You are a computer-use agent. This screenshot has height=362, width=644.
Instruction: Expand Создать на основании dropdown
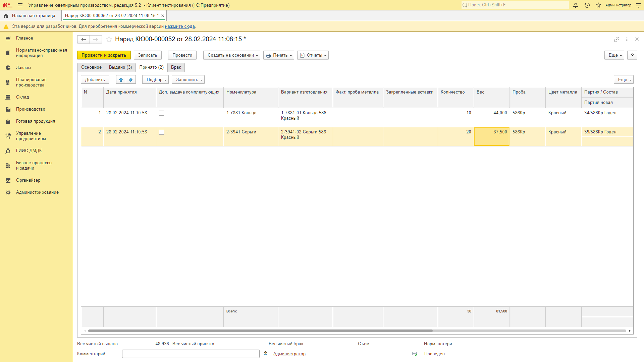click(x=231, y=55)
